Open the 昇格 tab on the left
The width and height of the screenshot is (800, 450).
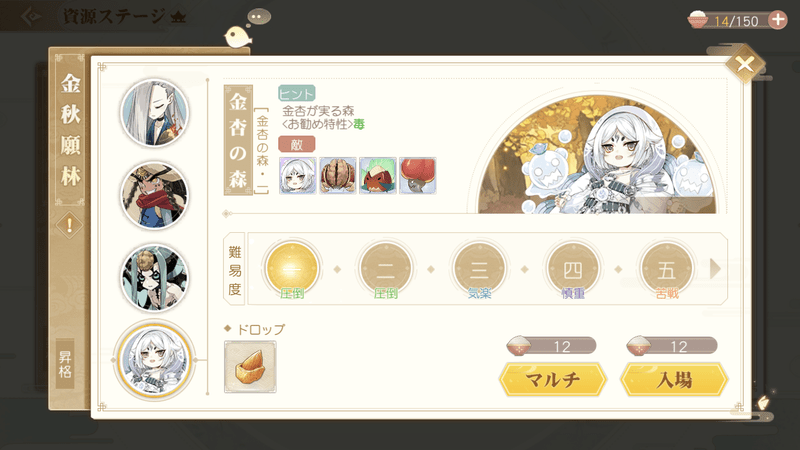click(65, 364)
